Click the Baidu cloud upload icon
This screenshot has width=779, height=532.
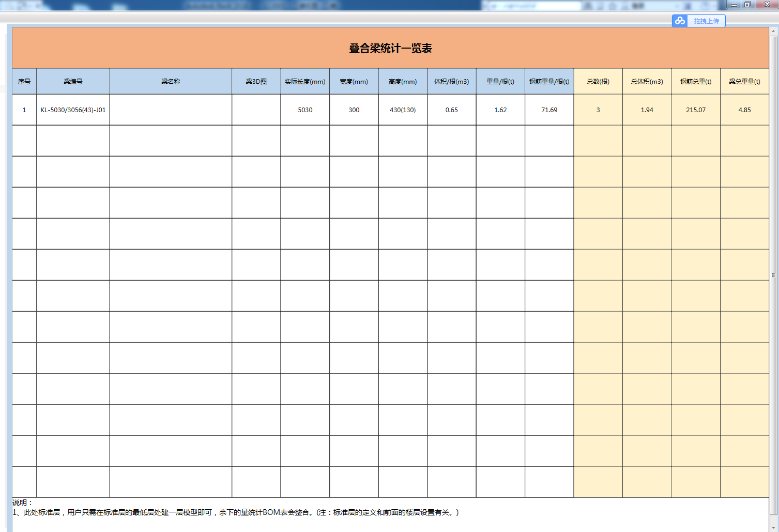[x=680, y=21]
